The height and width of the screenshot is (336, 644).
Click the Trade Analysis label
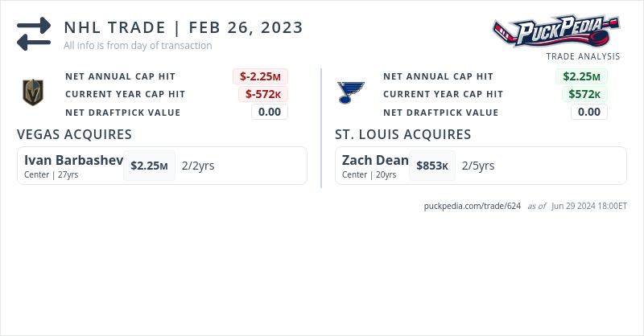(x=583, y=56)
